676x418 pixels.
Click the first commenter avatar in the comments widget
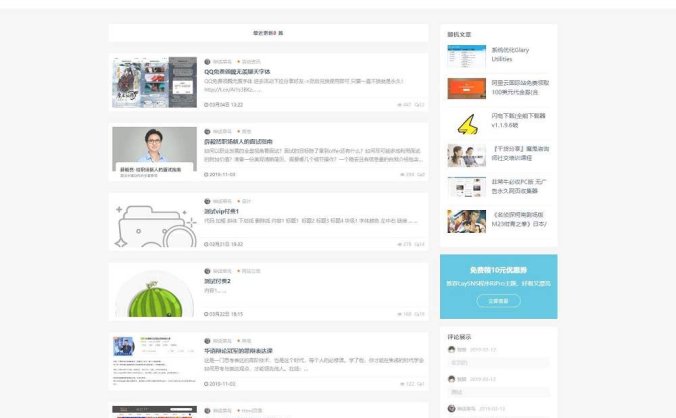pyautogui.click(x=451, y=349)
